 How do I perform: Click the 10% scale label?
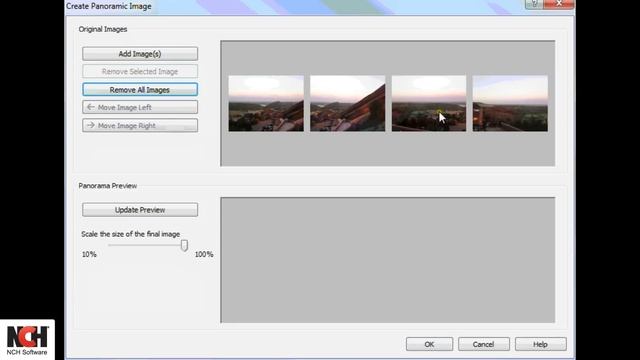[x=89, y=254]
